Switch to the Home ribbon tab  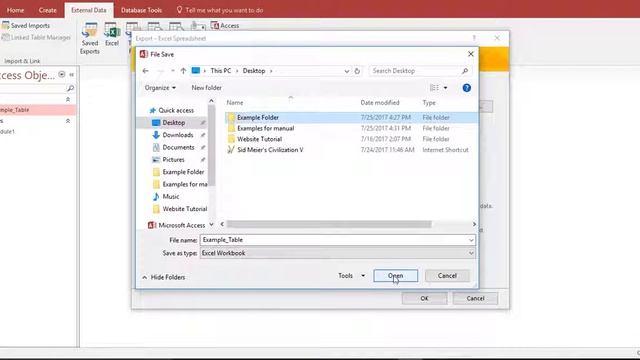[x=16, y=10]
